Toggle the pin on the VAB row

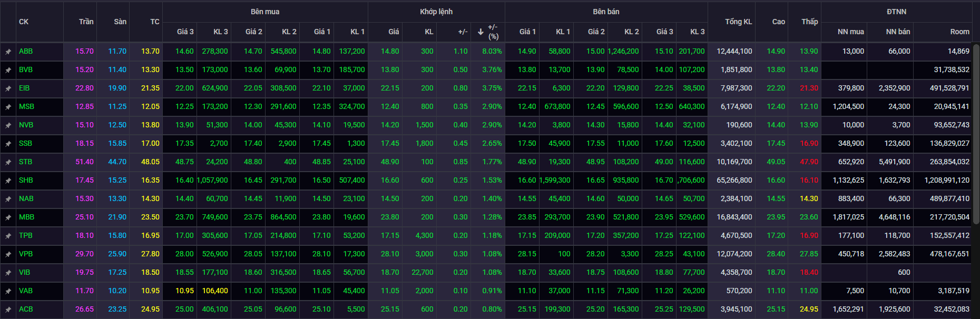8,291
